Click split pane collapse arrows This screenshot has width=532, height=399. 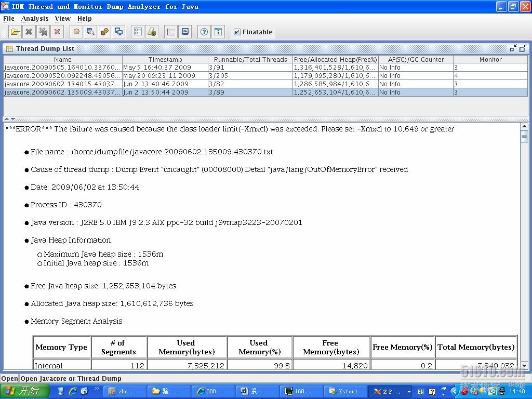click(9, 119)
